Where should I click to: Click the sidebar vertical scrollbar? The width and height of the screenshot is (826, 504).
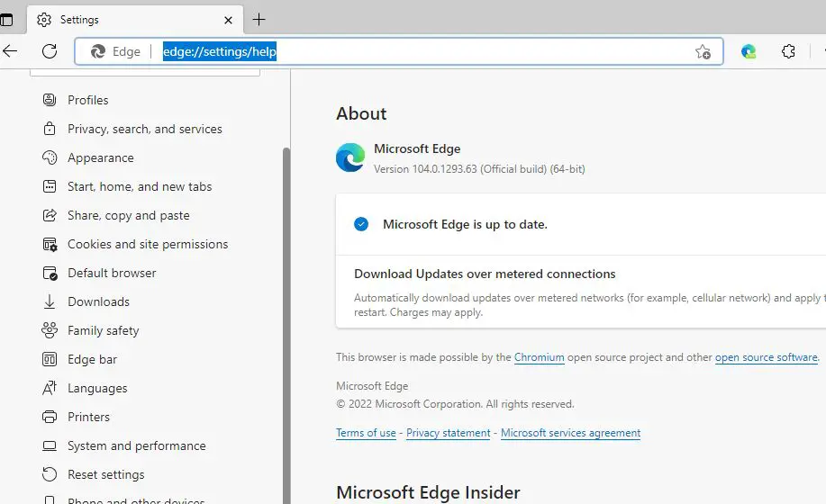coord(286,325)
